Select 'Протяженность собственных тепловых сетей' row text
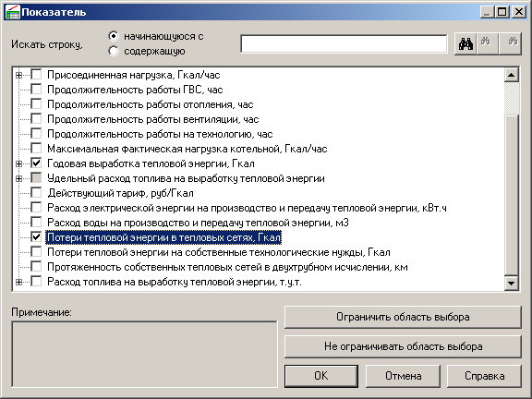 click(227, 267)
